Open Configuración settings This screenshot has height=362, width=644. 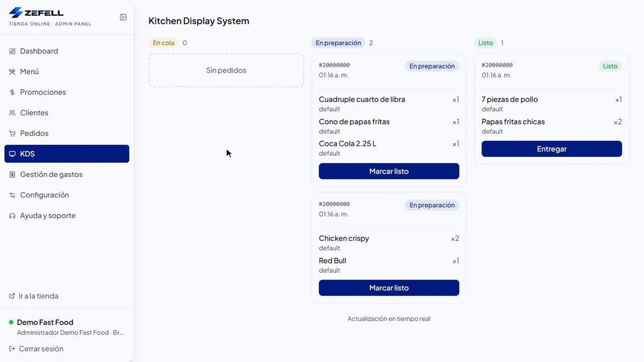67,195
